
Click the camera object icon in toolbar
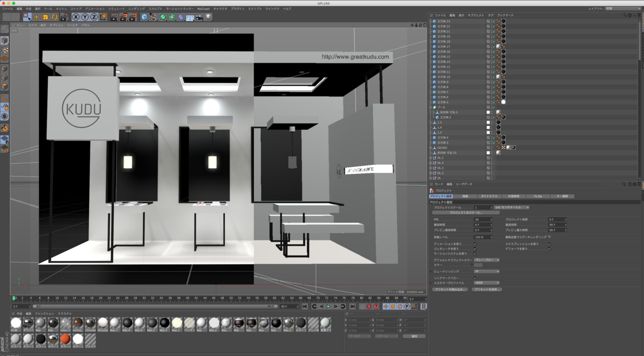[199, 17]
